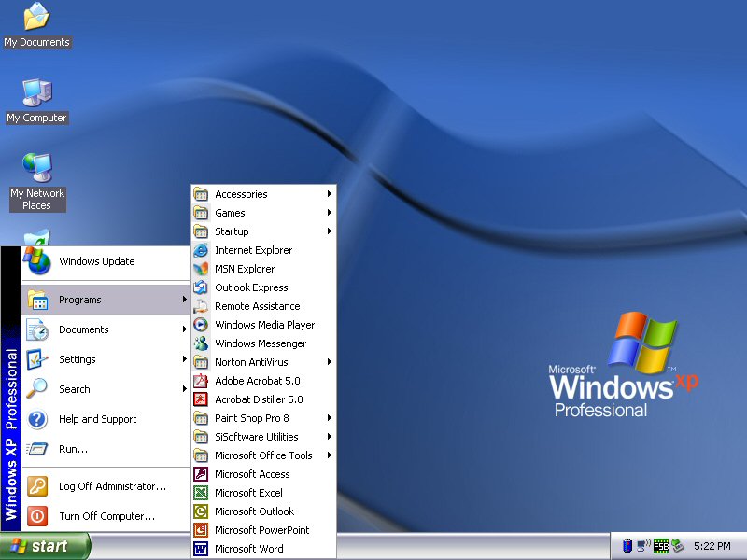Click the Acrobat Distiller 5.0 icon
This screenshot has width=747, height=560.
point(201,399)
